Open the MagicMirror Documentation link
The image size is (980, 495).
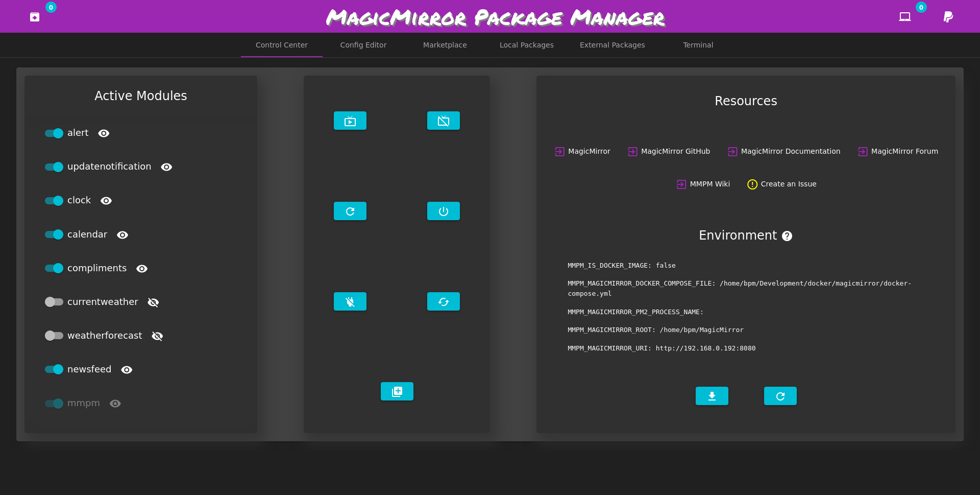click(x=791, y=151)
